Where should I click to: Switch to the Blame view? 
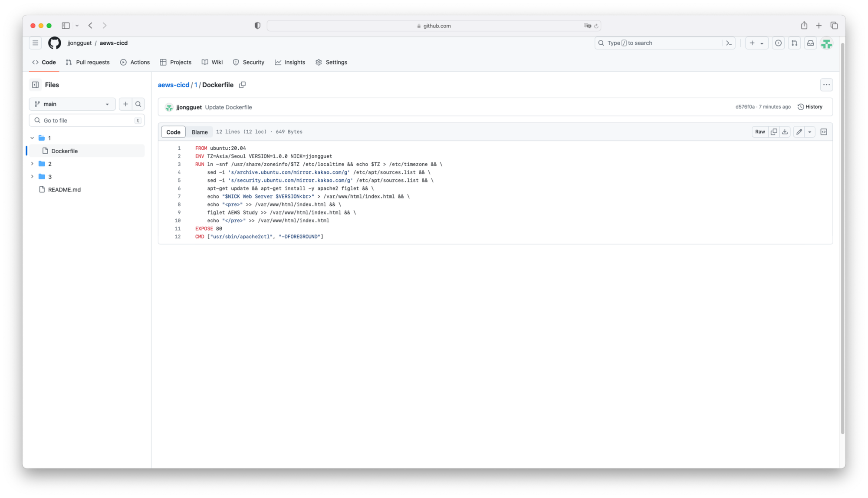pyautogui.click(x=200, y=132)
